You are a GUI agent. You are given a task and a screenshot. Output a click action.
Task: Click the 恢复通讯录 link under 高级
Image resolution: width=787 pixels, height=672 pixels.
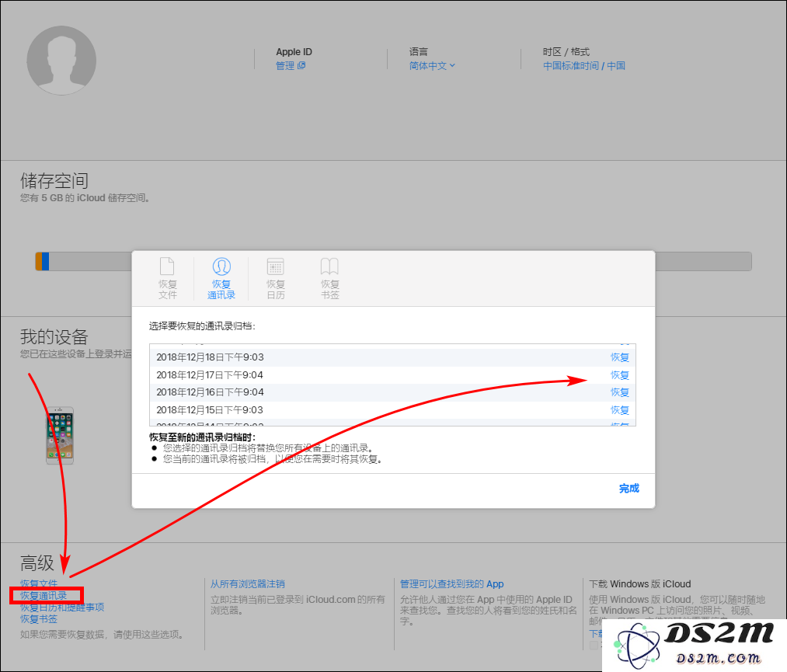point(44,596)
